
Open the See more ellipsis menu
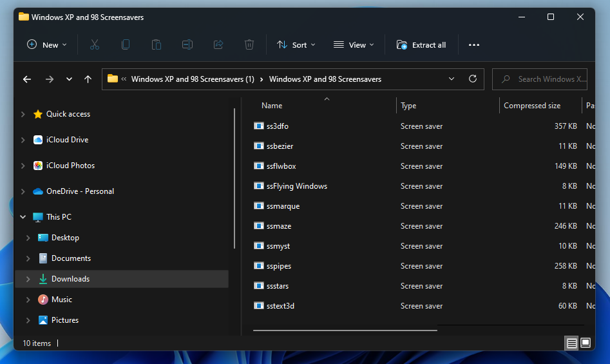pyautogui.click(x=474, y=44)
